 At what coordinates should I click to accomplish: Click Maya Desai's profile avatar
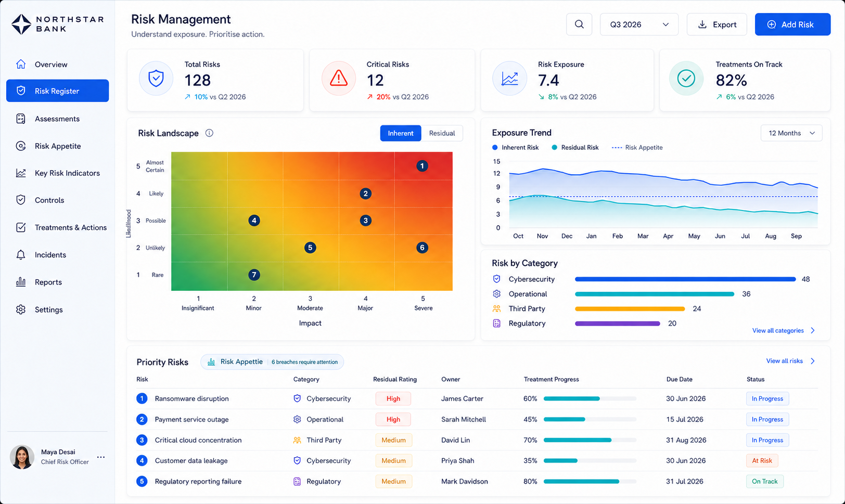click(22, 457)
